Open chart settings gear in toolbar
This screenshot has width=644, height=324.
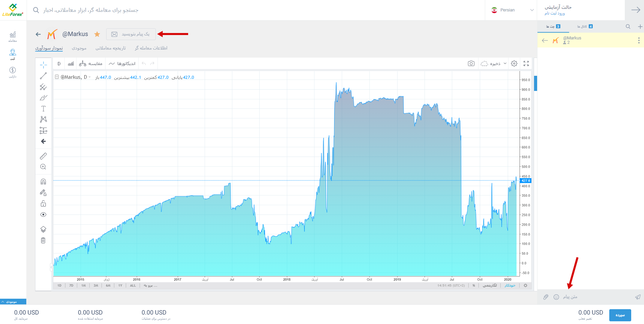pos(514,63)
